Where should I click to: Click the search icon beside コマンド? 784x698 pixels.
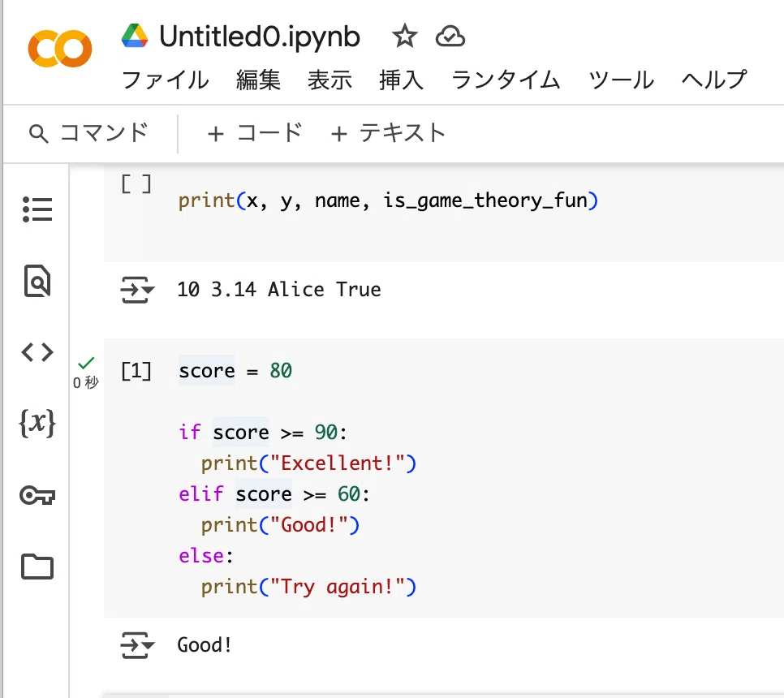click(38, 133)
